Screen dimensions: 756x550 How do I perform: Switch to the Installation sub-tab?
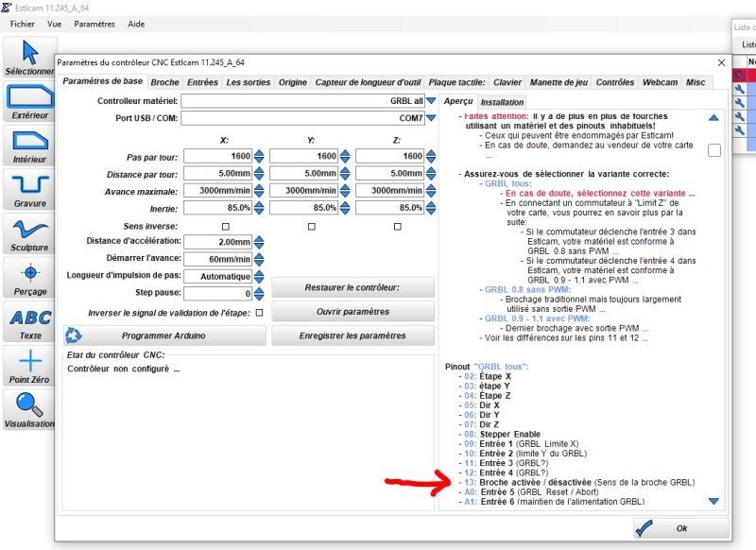(502, 102)
